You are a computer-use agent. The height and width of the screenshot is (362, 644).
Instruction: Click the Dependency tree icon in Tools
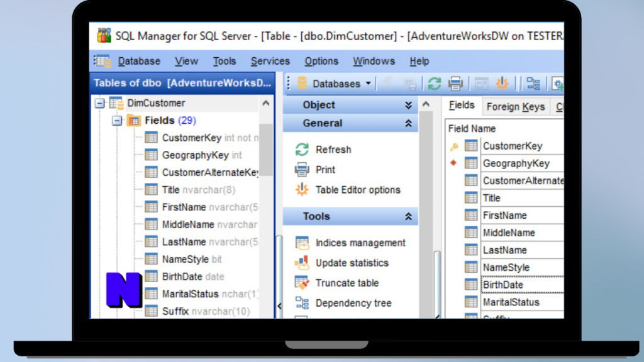pyautogui.click(x=302, y=303)
